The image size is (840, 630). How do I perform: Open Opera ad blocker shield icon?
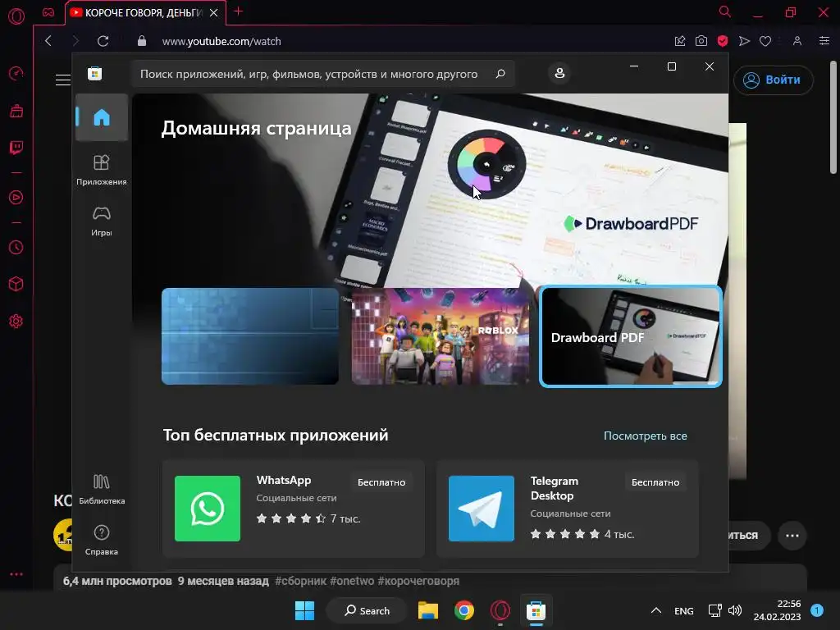tap(722, 41)
